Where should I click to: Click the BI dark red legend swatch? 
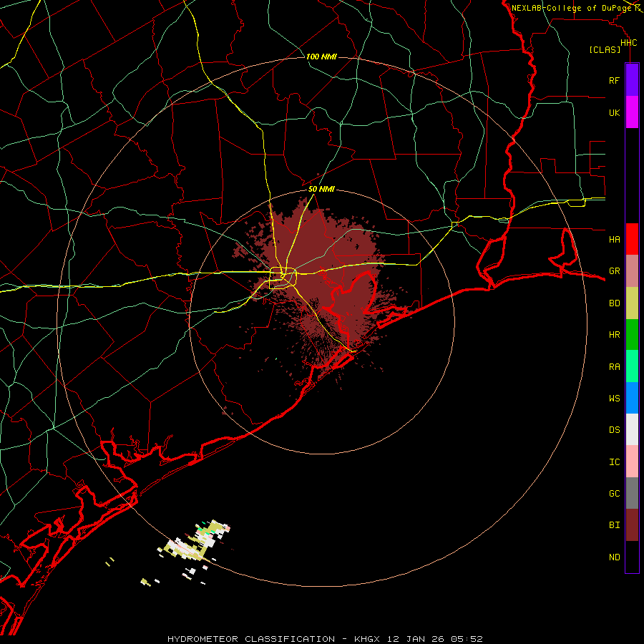632,525
